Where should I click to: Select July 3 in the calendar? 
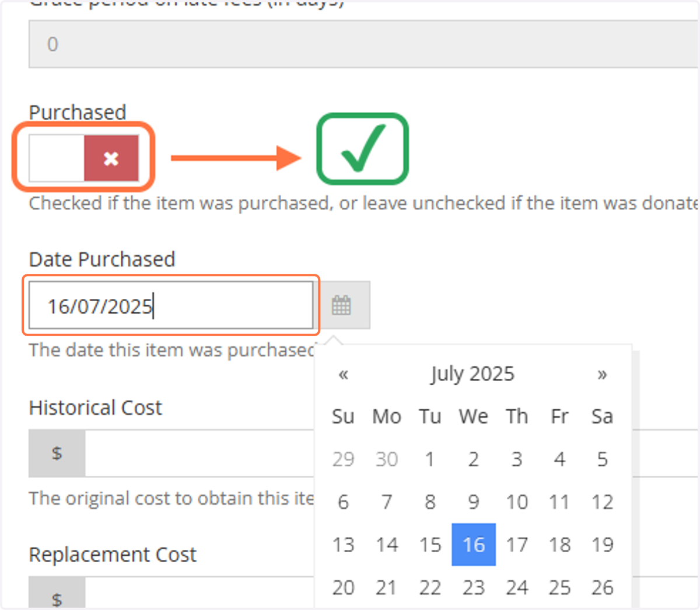516,459
